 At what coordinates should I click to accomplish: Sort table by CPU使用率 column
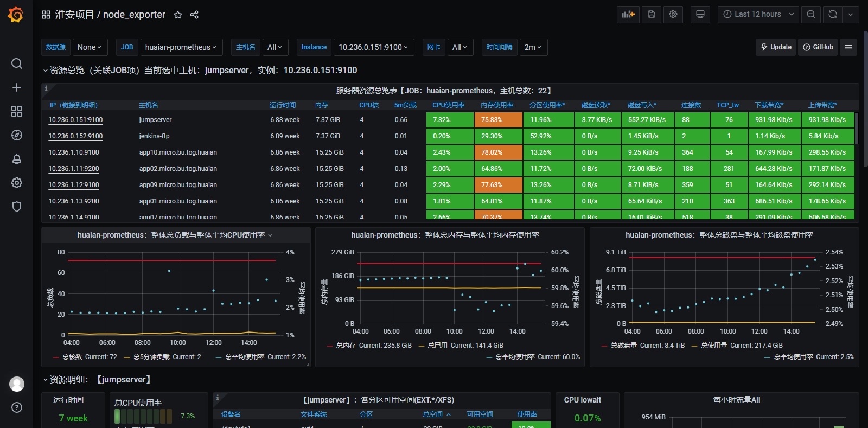pyautogui.click(x=449, y=105)
